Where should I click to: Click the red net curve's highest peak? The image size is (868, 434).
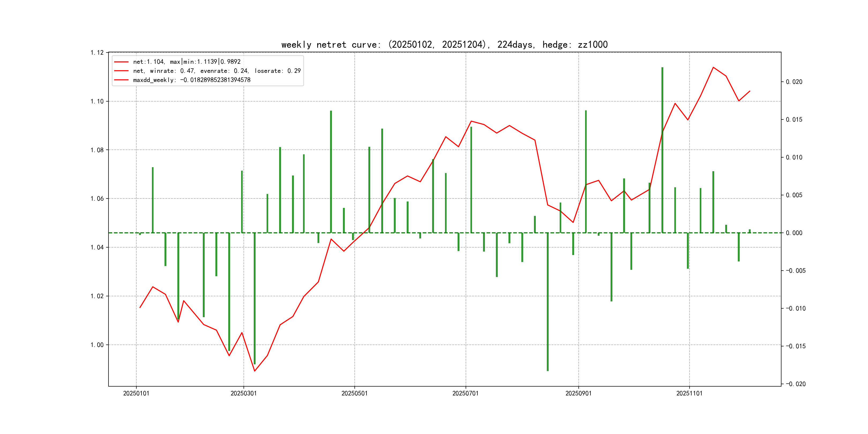713,68
